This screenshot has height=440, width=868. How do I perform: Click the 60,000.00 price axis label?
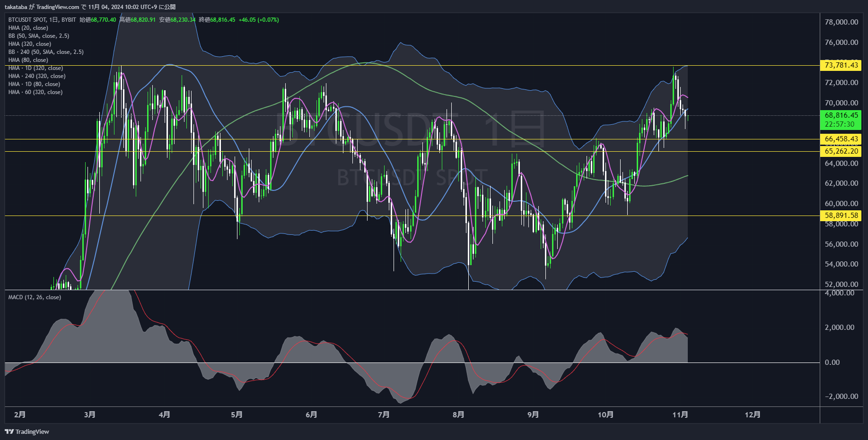(841, 204)
